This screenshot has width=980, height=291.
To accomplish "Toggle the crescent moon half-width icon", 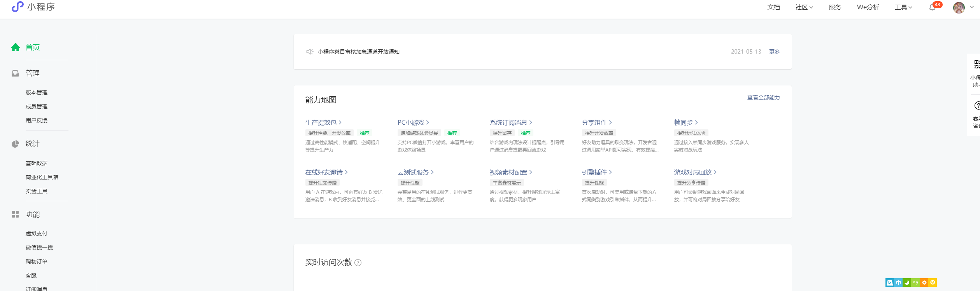I will pyautogui.click(x=907, y=282).
